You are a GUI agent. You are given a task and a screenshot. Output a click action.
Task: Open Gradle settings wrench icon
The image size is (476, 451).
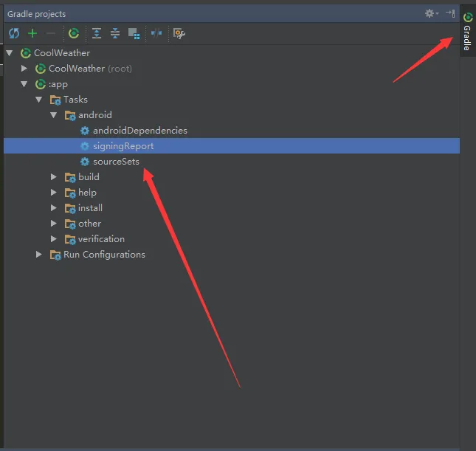[x=179, y=33]
